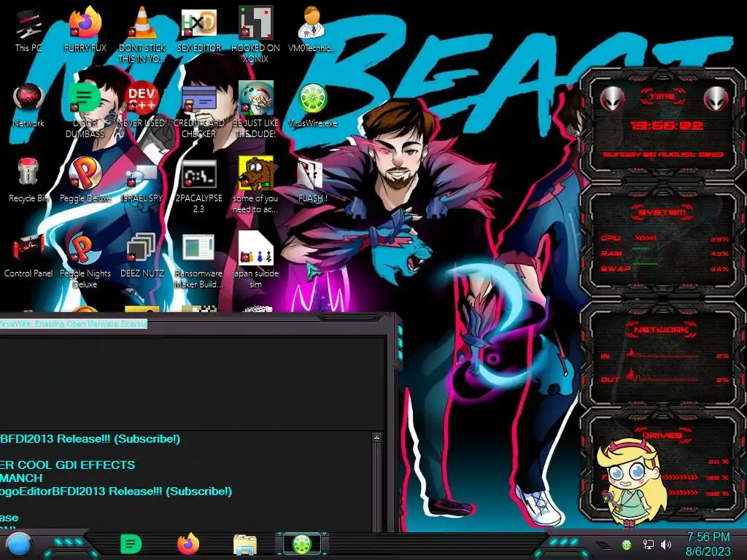Select the 'MANCH' line in VirusWire
The width and height of the screenshot is (747, 560).
point(21,478)
